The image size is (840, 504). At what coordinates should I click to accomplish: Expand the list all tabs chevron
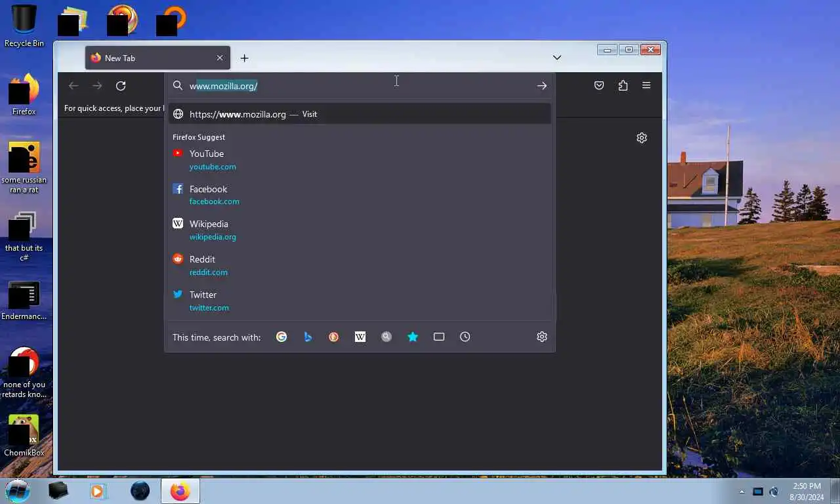coord(557,58)
